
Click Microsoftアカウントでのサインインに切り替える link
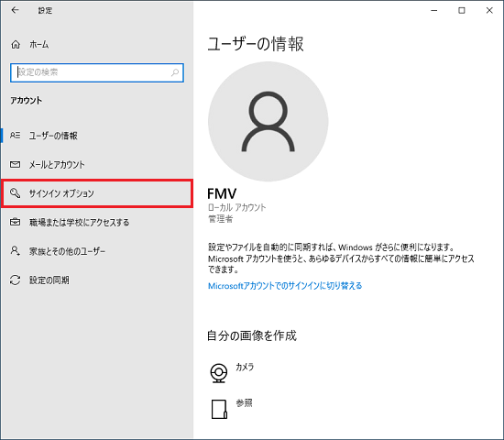[x=285, y=286]
